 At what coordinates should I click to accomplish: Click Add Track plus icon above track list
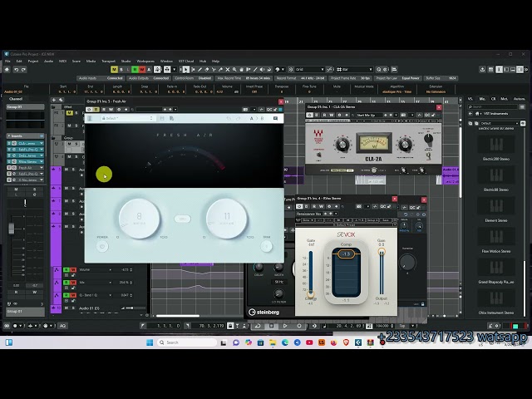tap(53, 100)
